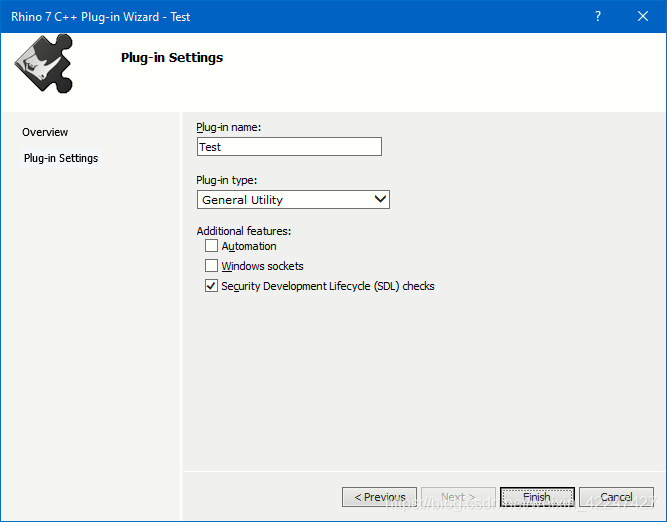
Task: Click the wizard title bar text
Action: 100,17
